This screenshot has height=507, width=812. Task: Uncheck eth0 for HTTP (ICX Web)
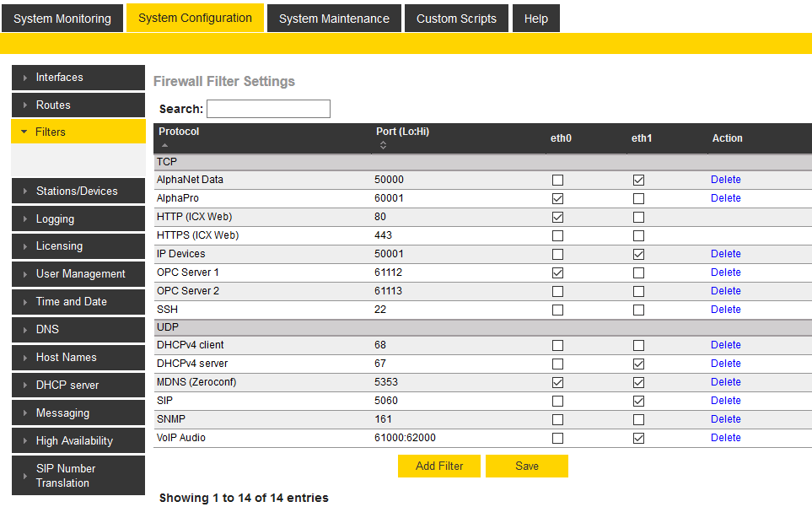[557, 217]
